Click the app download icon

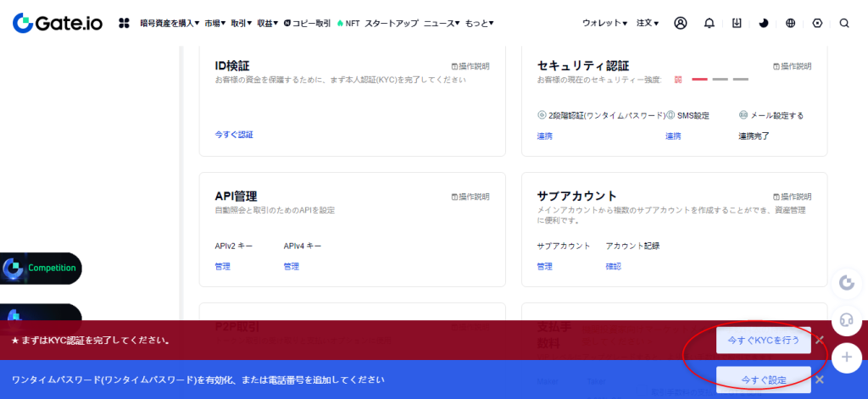pos(737,23)
